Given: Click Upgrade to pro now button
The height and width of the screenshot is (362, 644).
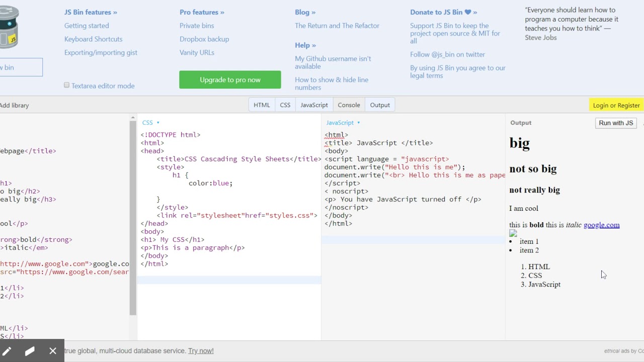Looking at the screenshot, I should coord(230,79).
